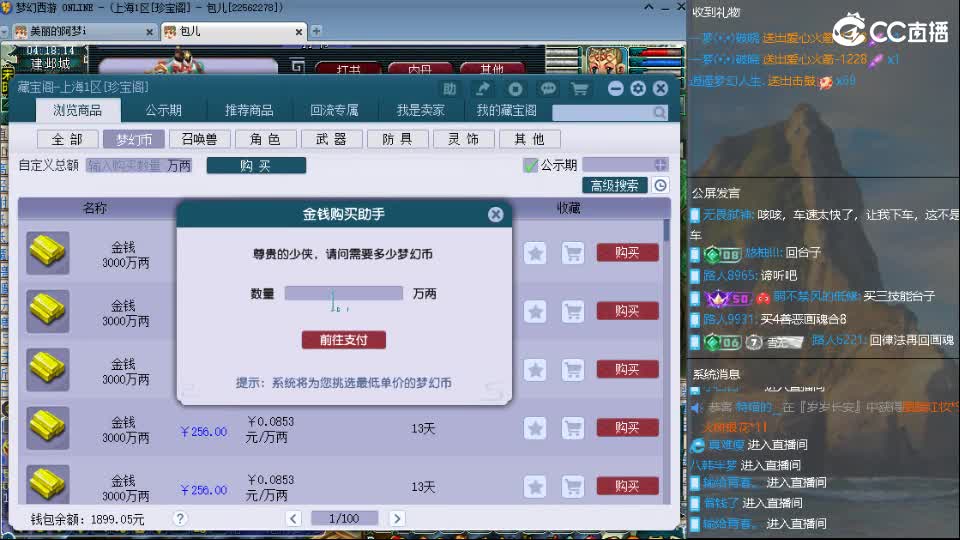Click 前往支付 to proceed to payment

343,340
